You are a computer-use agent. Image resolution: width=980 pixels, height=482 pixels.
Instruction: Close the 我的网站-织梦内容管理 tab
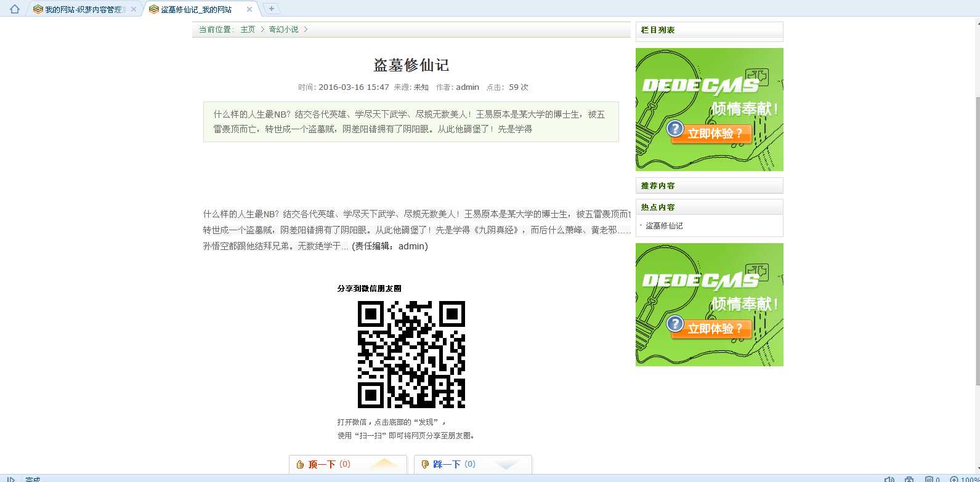(x=133, y=9)
